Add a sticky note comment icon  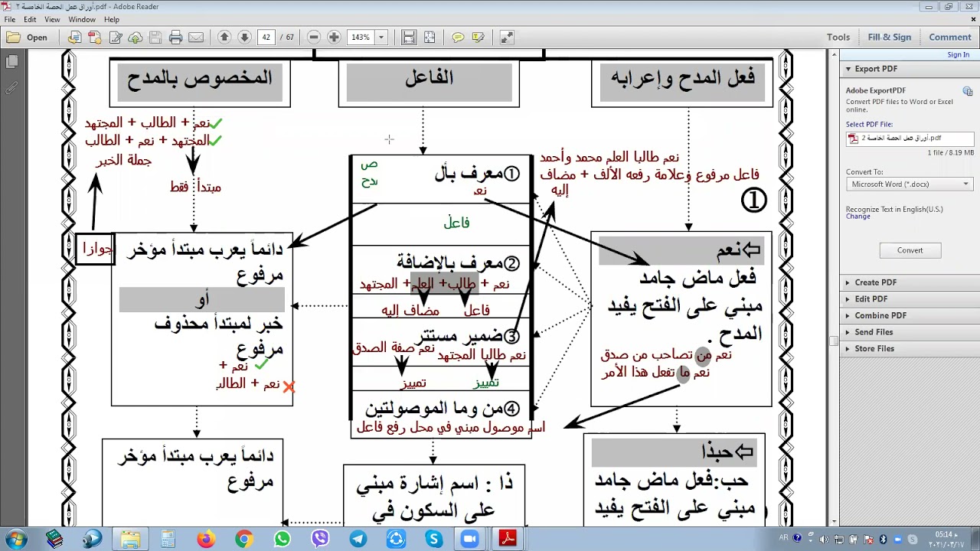(458, 37)
